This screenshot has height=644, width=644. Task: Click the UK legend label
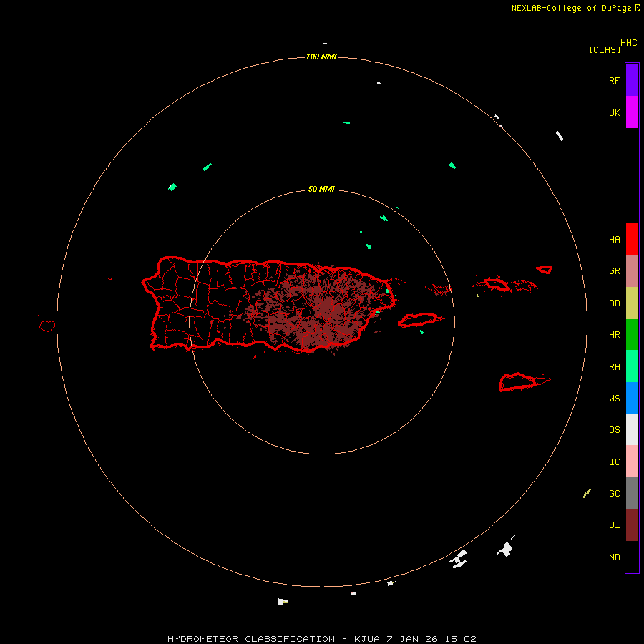click(614, 112)
